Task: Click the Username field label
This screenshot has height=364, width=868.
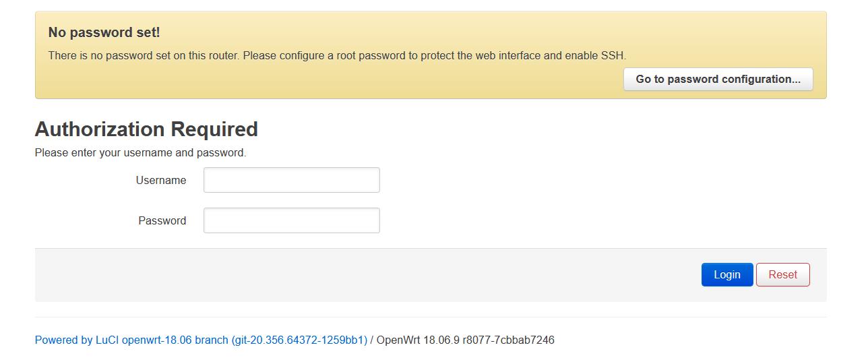Action: 161,180
